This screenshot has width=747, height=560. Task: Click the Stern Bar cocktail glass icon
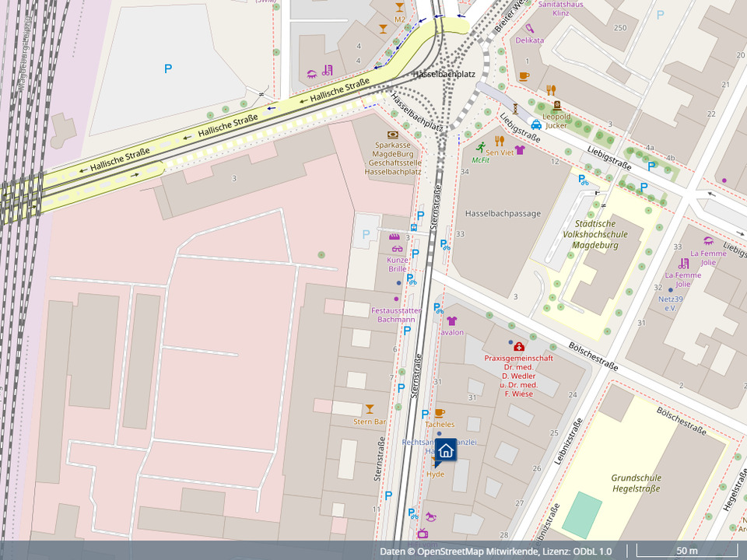(370, 409)
